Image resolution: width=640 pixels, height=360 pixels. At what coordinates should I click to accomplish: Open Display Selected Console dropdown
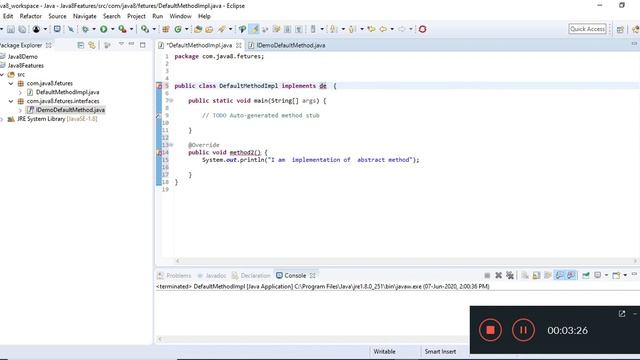coord(606,276)
